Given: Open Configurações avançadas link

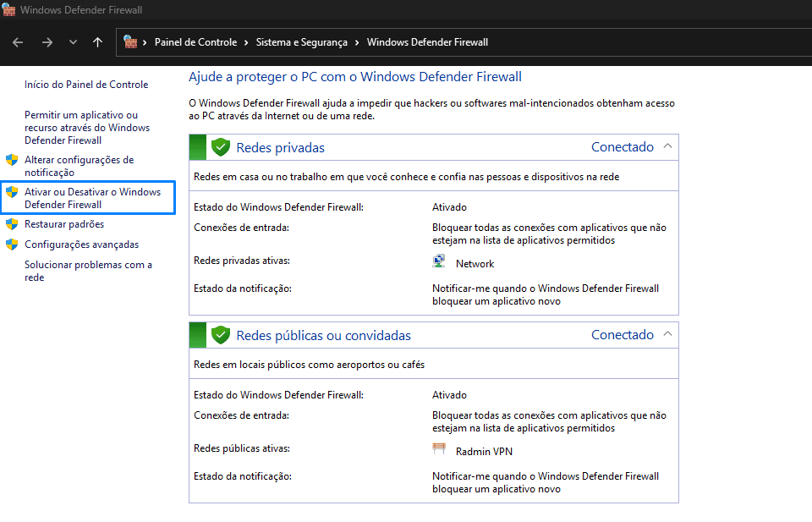Looking at the screenshot, I should (x=81, y=245).
